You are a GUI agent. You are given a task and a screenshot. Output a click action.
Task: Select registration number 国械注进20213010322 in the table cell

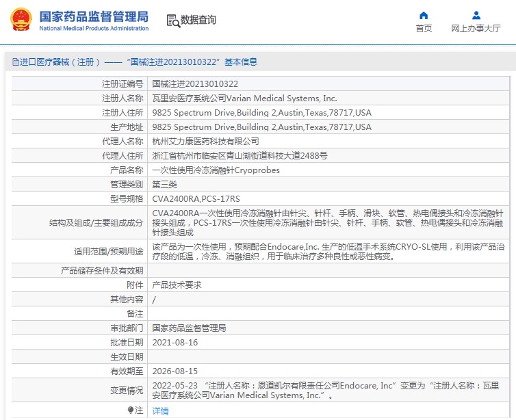(195, 84)
